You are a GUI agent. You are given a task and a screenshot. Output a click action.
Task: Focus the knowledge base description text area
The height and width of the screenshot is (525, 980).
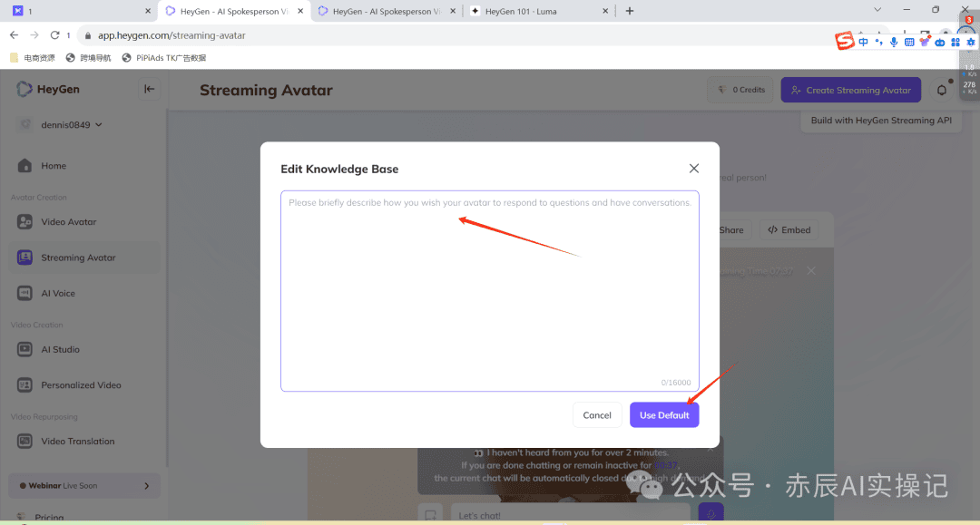tap(489, 290)
